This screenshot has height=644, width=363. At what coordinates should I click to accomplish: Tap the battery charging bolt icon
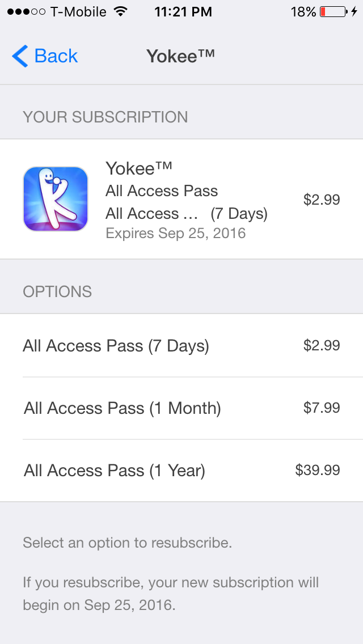[354, 12]
